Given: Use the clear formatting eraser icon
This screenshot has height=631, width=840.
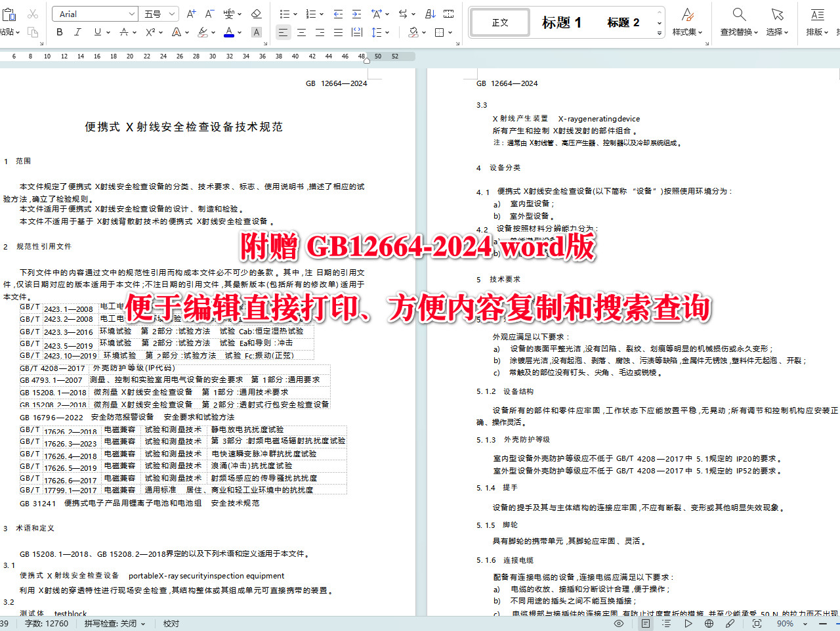Looking at the screenshot, I should (256, 13).
